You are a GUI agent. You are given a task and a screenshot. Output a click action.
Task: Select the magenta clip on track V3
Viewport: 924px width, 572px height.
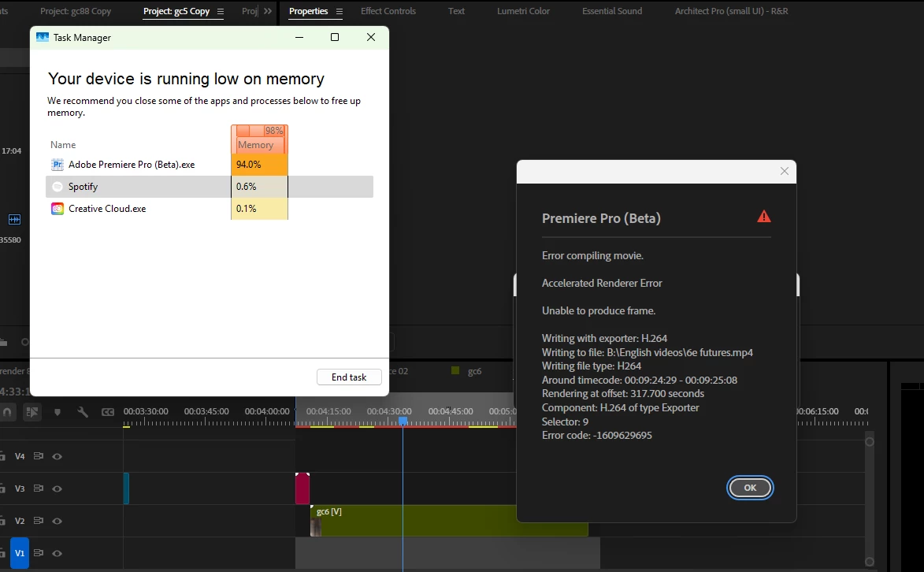pyautogui.click(x=302, y=488)
